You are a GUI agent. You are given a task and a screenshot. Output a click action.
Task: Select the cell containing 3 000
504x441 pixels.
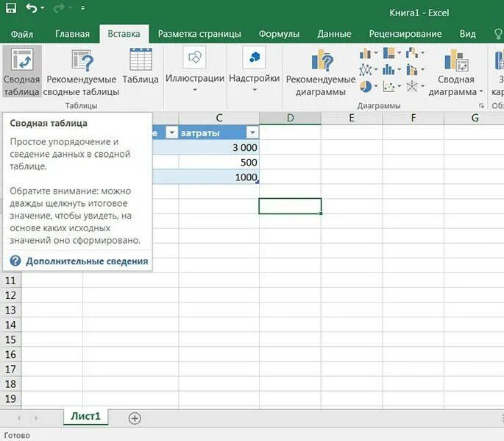219,147
